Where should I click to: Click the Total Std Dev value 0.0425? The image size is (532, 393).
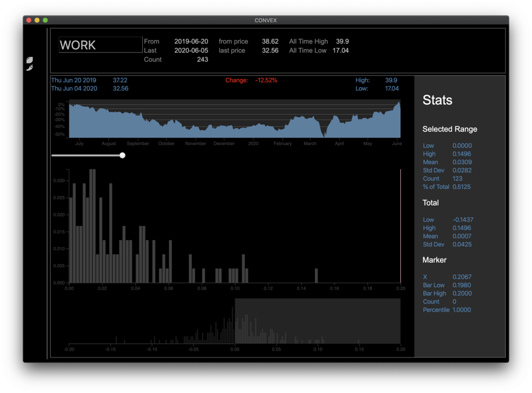(x=462, y=244)
